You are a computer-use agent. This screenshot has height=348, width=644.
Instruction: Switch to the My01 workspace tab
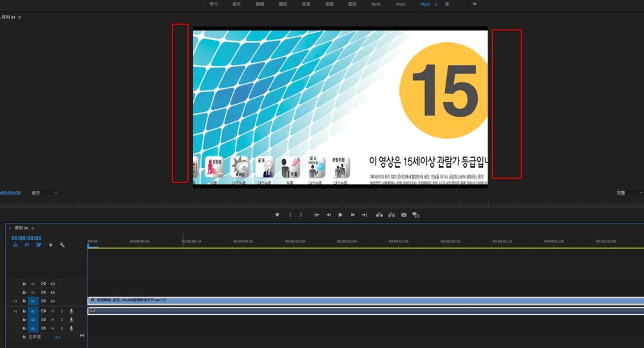376,4
